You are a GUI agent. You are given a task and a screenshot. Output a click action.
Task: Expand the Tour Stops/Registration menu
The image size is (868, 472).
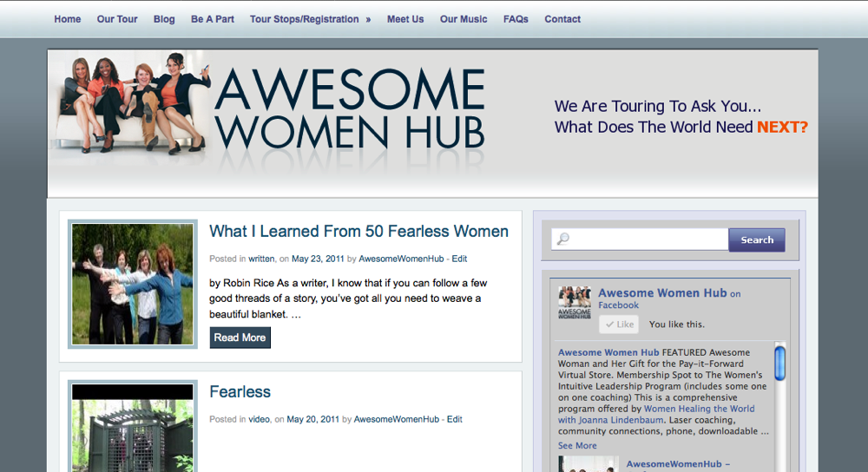pos(310,19)
